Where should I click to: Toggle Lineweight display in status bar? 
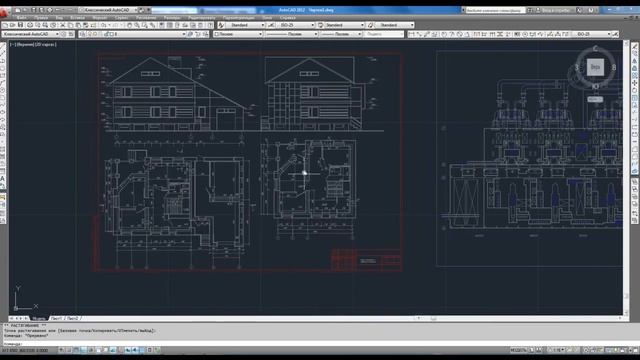135,350
